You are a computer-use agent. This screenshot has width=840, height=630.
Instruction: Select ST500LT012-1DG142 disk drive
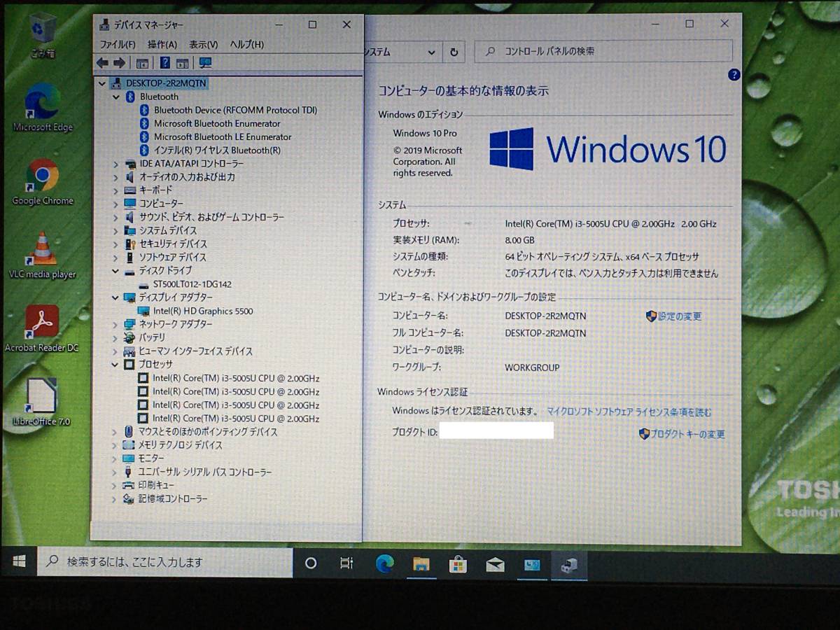[x=192, y=284]
